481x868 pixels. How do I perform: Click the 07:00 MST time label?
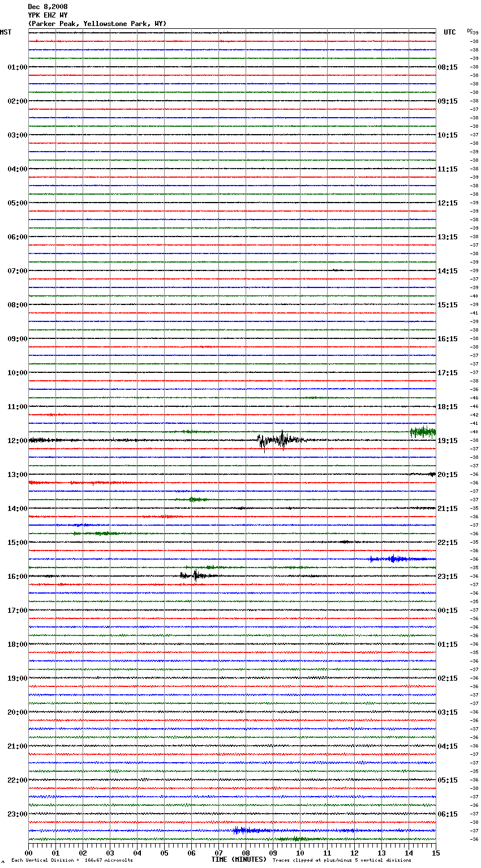[x=17, y=271]
